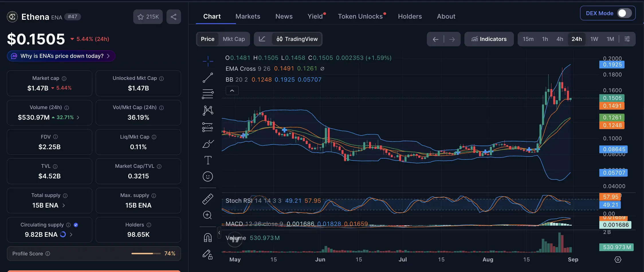Screen dimensions: 644x272
Task: Lock all drawing tools
Action: pos(208,254)
